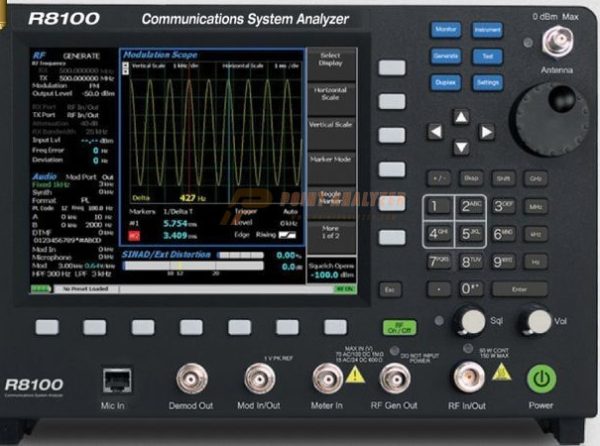Tap the down arrow key
Screen dimensions: 600x446
coord(461,147)
